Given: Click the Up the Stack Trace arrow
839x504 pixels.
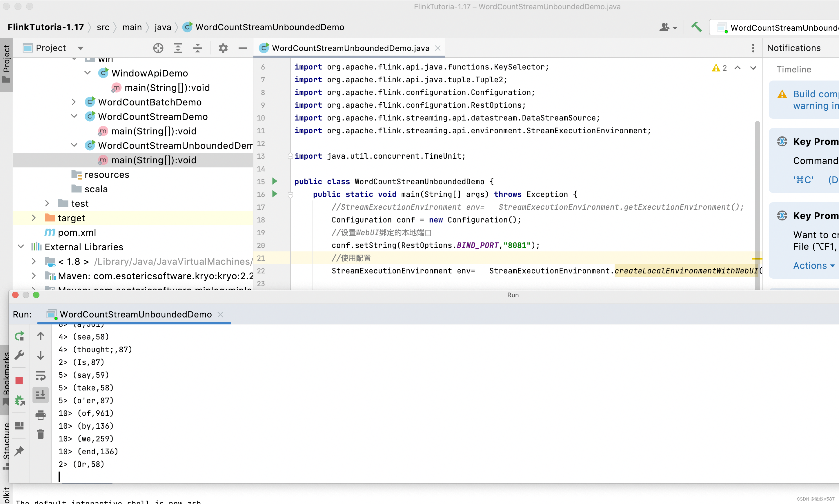Looking at the screenshot, I should coord(41,336).
